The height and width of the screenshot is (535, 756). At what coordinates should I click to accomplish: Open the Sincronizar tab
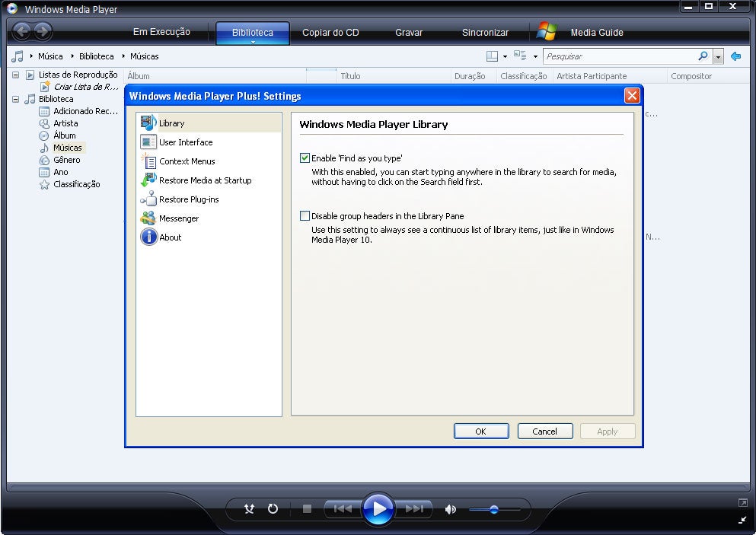pyautogui.click(x=485, y=32)
